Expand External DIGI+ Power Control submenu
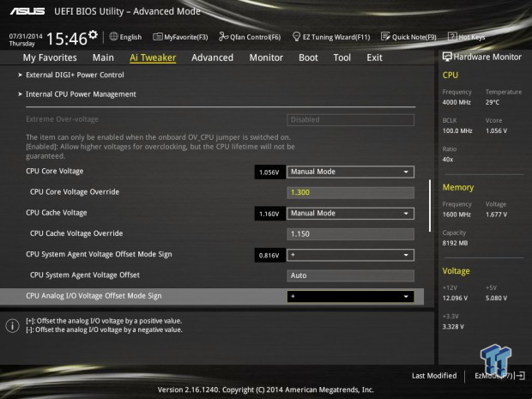 click(x=75, y=75)
